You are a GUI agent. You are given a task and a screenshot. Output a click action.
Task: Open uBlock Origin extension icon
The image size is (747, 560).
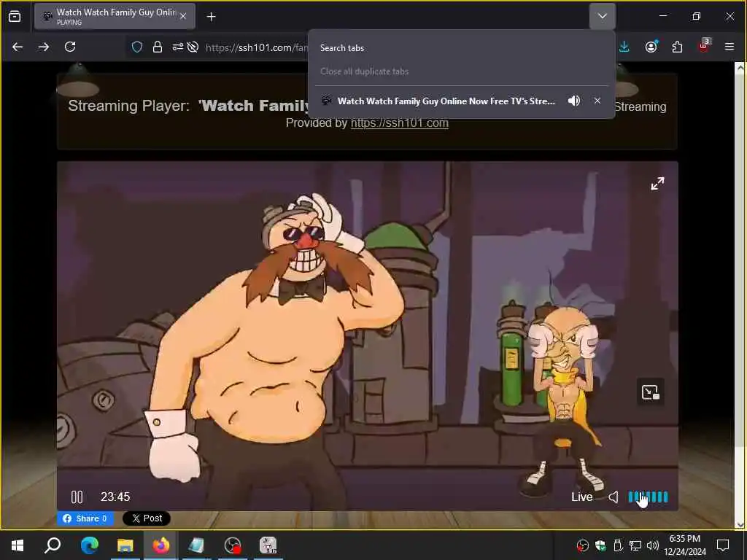704,46
